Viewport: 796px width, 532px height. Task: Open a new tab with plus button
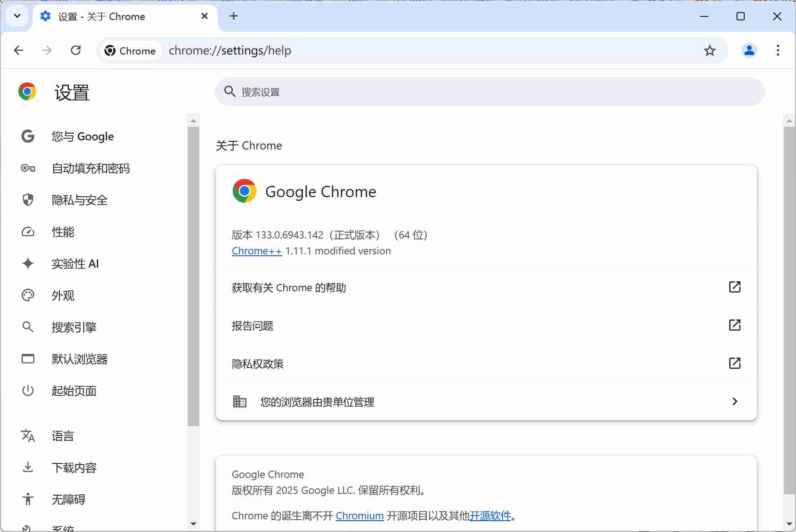coord(234,16)
